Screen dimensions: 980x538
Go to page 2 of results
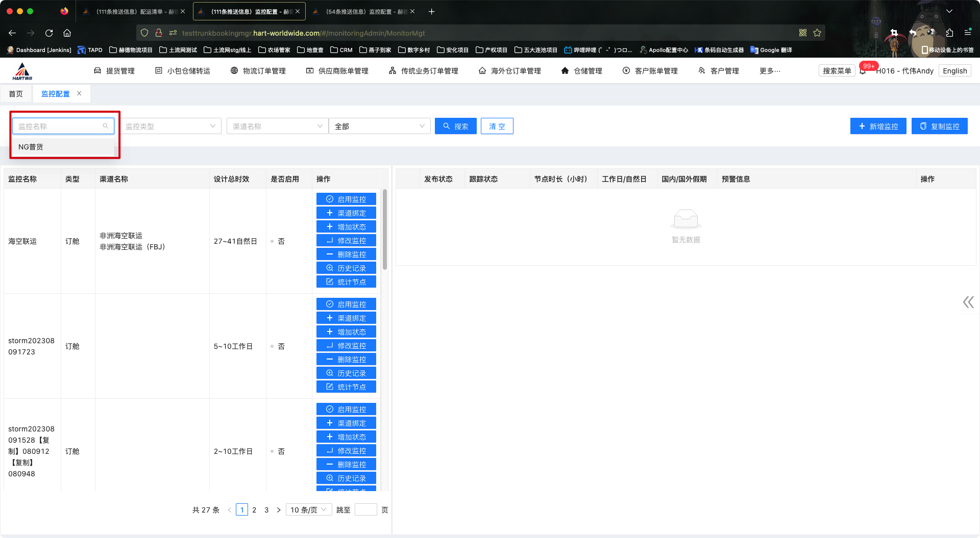(254, 510)
